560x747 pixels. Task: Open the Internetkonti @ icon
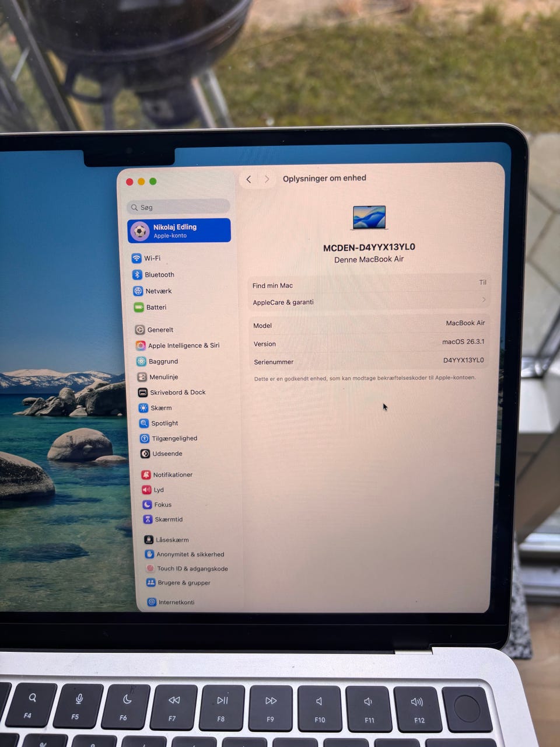click(152, 602)
